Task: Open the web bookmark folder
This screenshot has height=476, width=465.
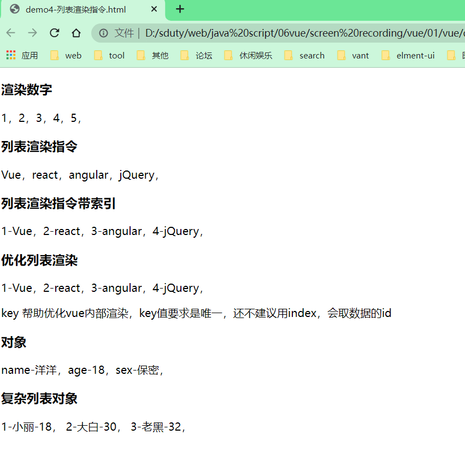Action: click(x=66, y=56)
